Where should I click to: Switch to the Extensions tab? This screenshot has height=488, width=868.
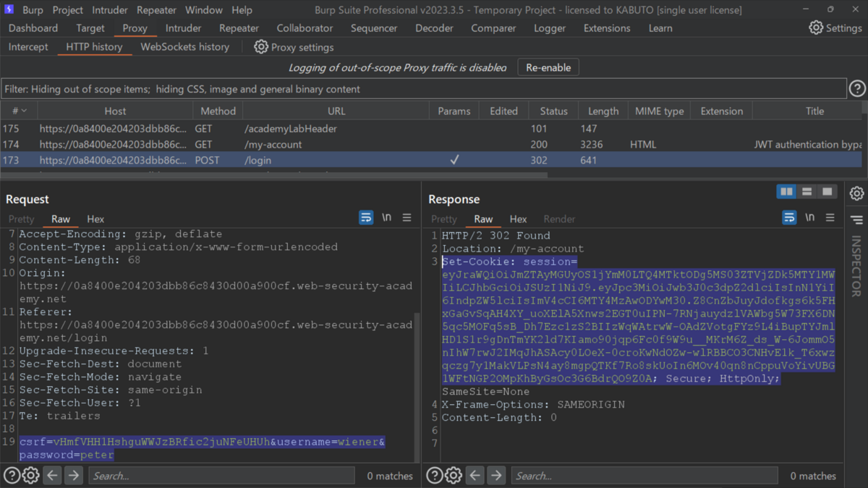(x=607, y=28)
